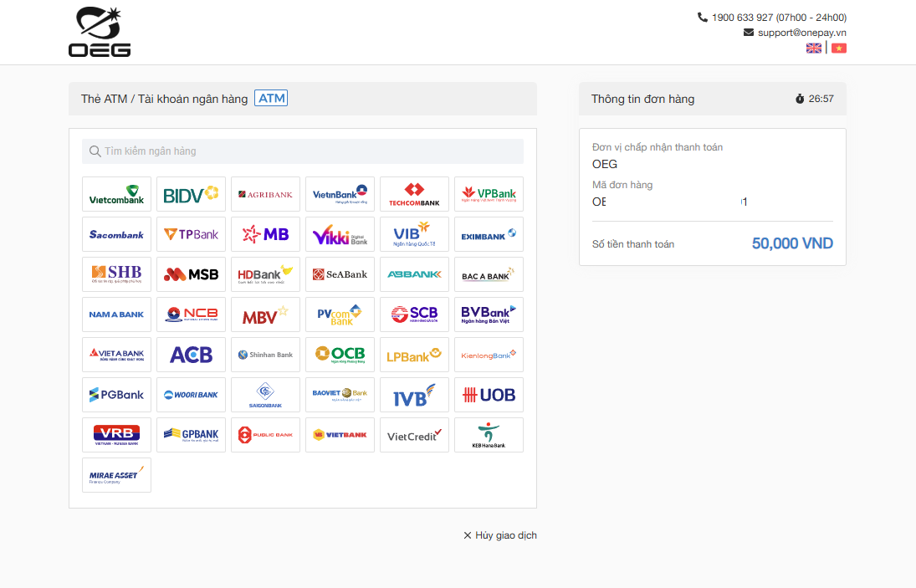
Task: Select the Public Bank logo
Action: tap(266, 435)
